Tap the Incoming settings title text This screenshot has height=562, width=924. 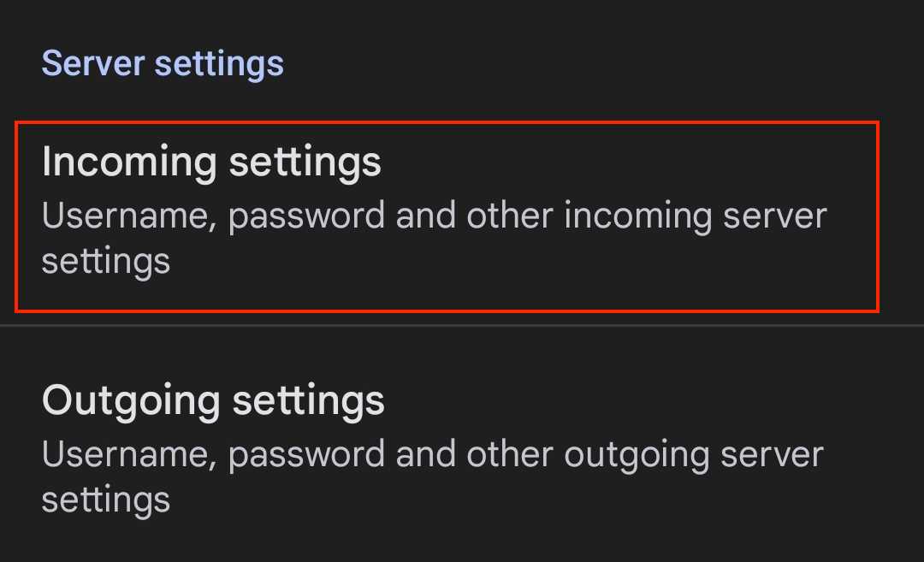(x=211, y=163)
